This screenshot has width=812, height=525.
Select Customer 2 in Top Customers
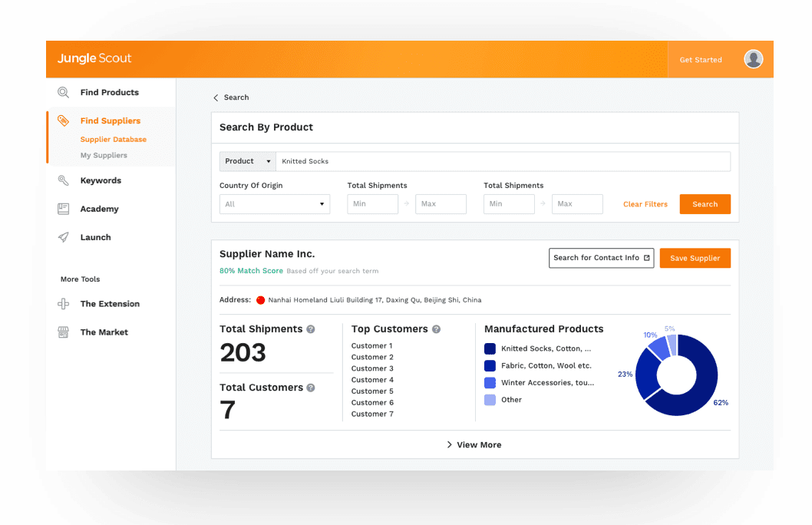point(372,357)
